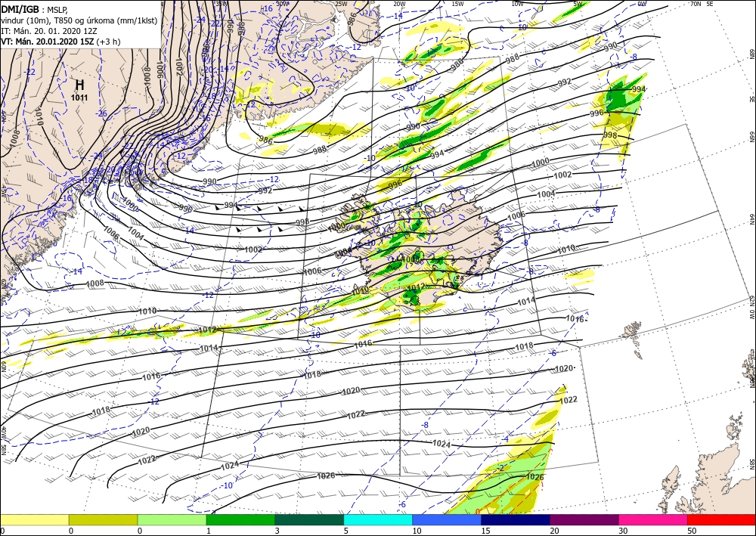Choose the navy 15 mm legend swatch
The width and height of the screenshot is (756, 536).
coord(516,519)
